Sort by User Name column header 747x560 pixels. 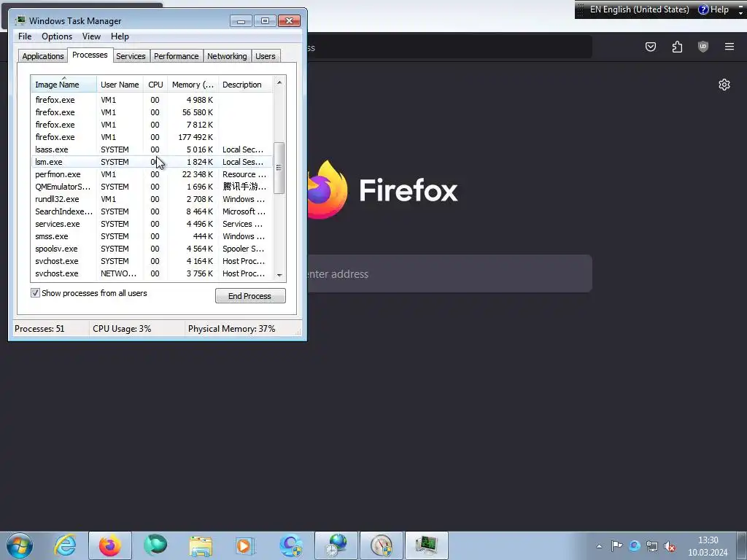point(120,85)
